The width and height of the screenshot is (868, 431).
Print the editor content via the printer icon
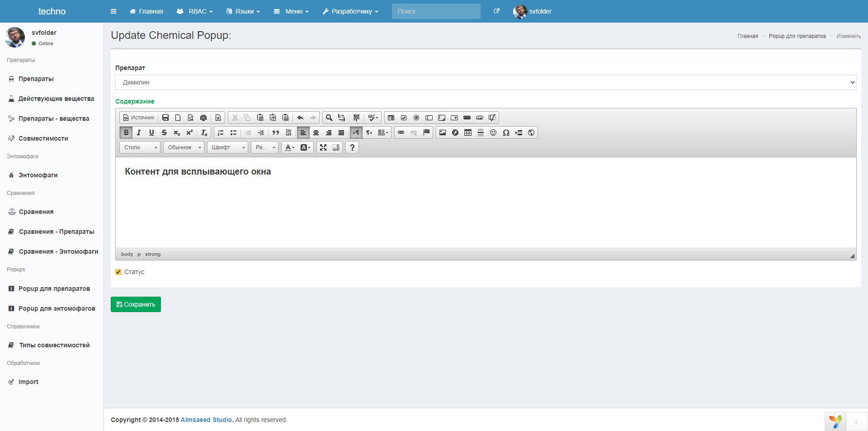pyautogui.click(x=203, y=118)
